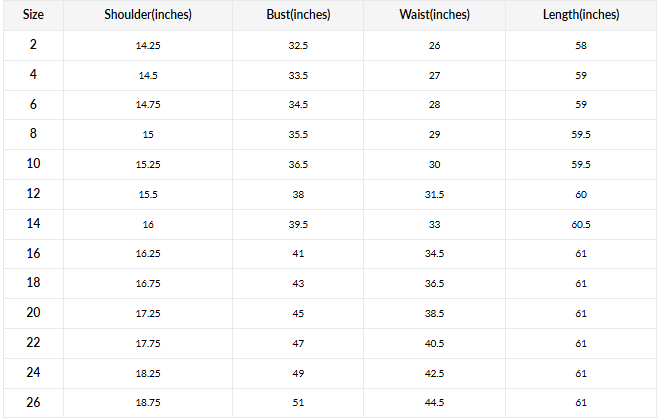The image size is (657, 419).
Task: Click bust measurement 51
Action: tap(298, 404)
